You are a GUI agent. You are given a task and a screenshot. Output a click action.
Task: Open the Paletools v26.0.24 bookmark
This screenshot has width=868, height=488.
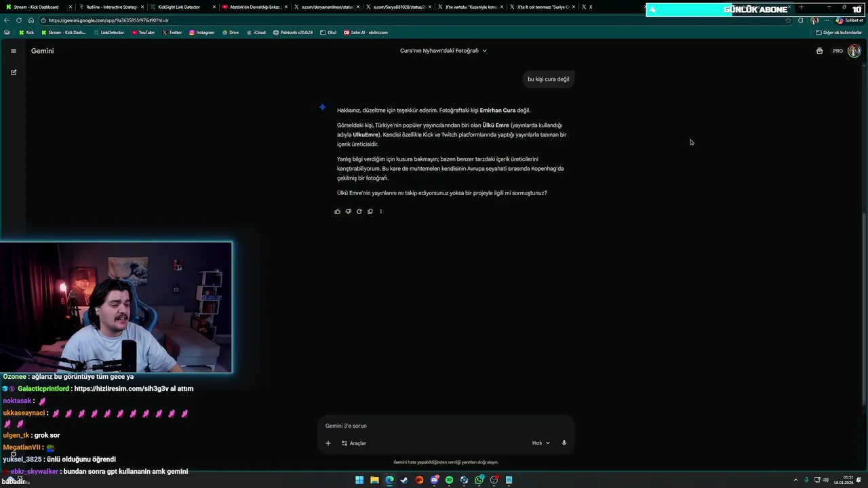293,33
